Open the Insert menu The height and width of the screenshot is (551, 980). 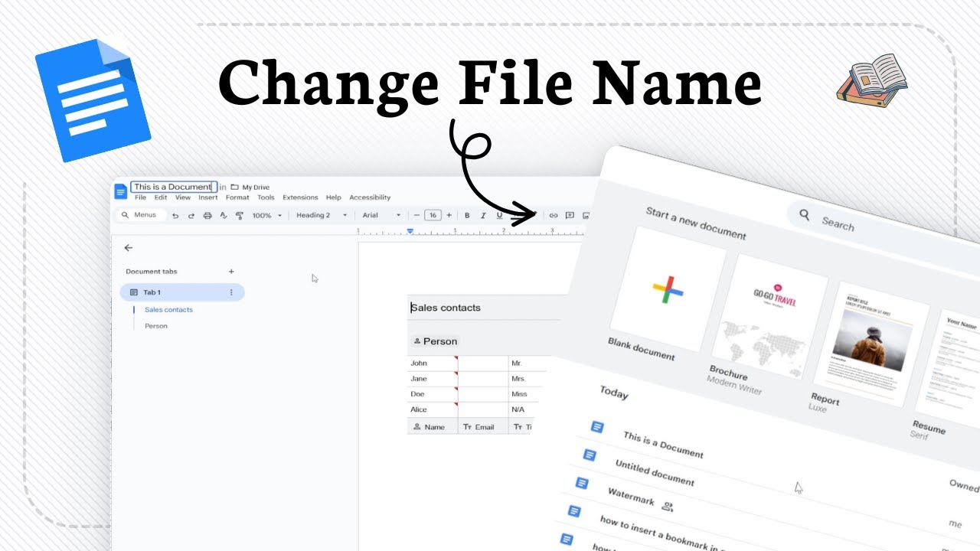coord(208,197)
